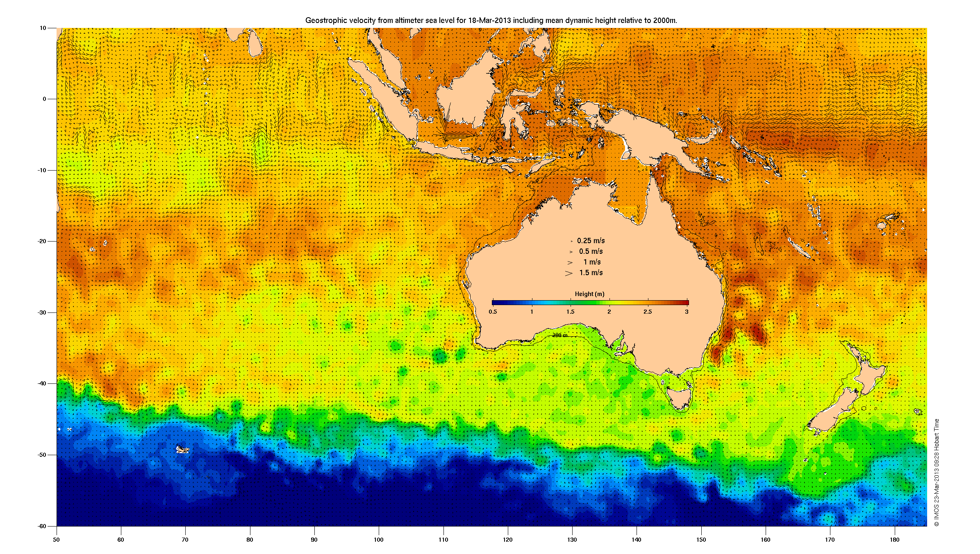Click the dark blue end of the height colorbar
Screen dimensions: 980x554
[497, 303]
